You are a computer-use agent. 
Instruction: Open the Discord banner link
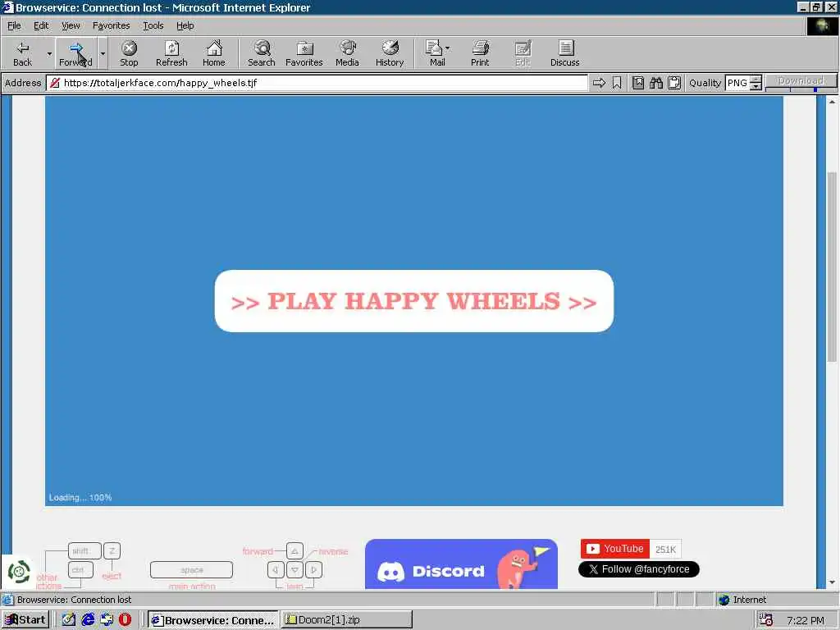tap(461, 564)
